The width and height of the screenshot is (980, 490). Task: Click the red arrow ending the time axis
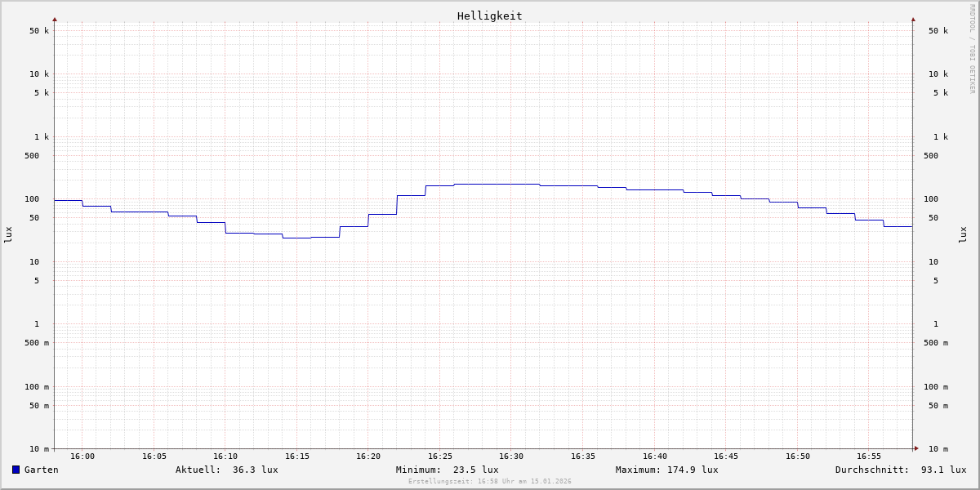[916, 448]
